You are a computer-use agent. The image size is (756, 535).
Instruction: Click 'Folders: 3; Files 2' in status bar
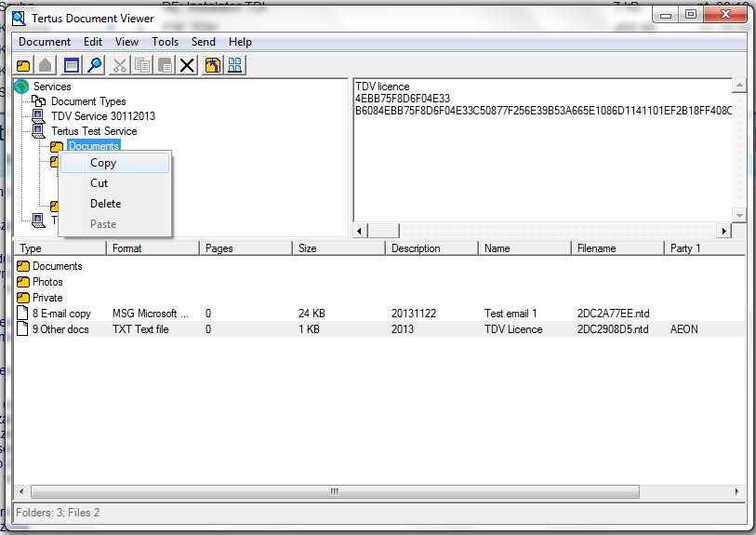(58, 513)
